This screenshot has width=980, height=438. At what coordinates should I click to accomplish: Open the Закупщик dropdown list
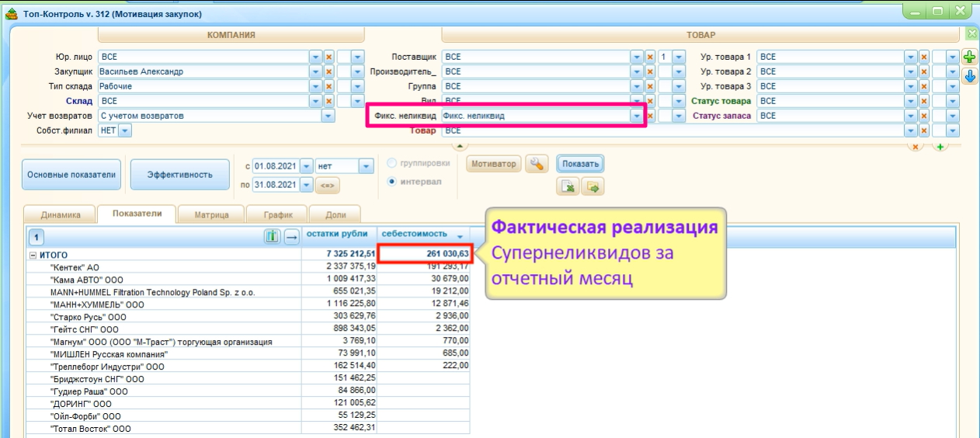[315, 71]
